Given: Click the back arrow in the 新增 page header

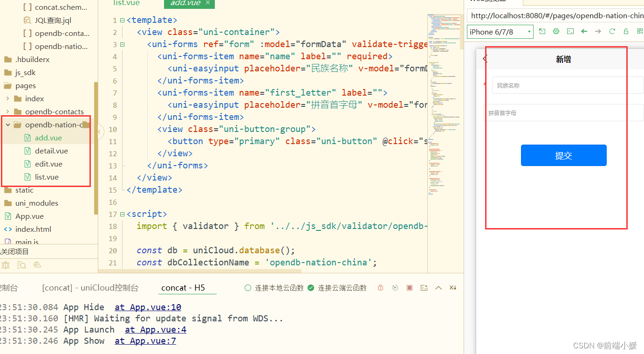Looking at the screenshot, I should tap(485, 59).
